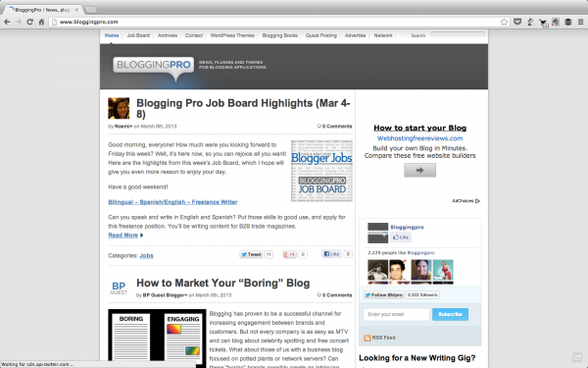This screenshot has width=588, height=368.
Task: Bookmark the page with the star icon
Action: [504, 23]
